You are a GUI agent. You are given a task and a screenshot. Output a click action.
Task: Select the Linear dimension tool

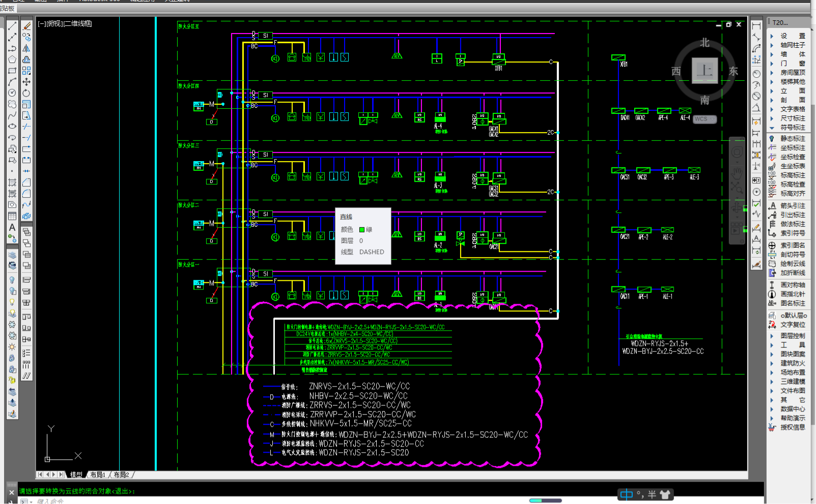tap(756, 26)
